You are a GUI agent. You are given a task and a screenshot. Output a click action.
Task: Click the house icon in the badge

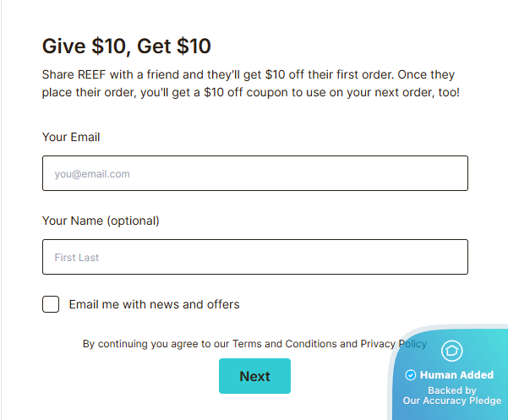(x=452, y=351)
